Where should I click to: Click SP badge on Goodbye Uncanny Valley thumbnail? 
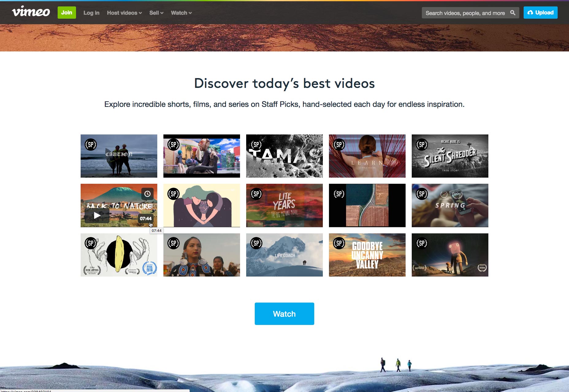[339, 243]
